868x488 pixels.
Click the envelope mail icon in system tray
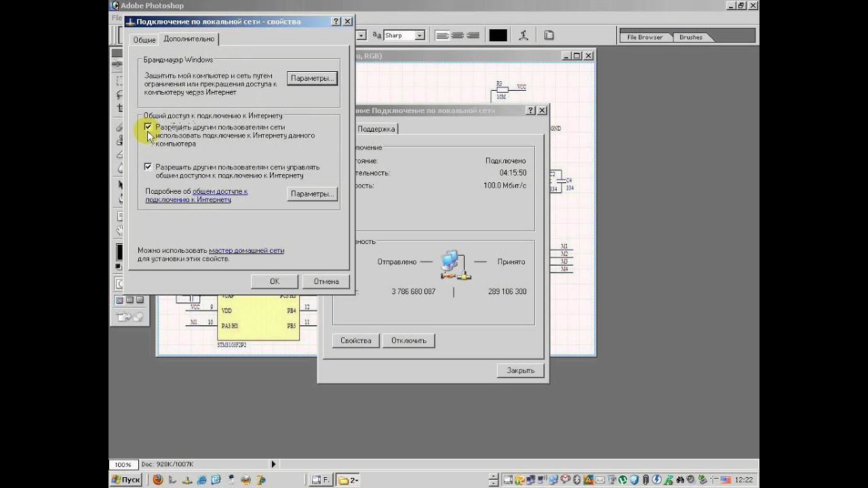coord(601,480)
